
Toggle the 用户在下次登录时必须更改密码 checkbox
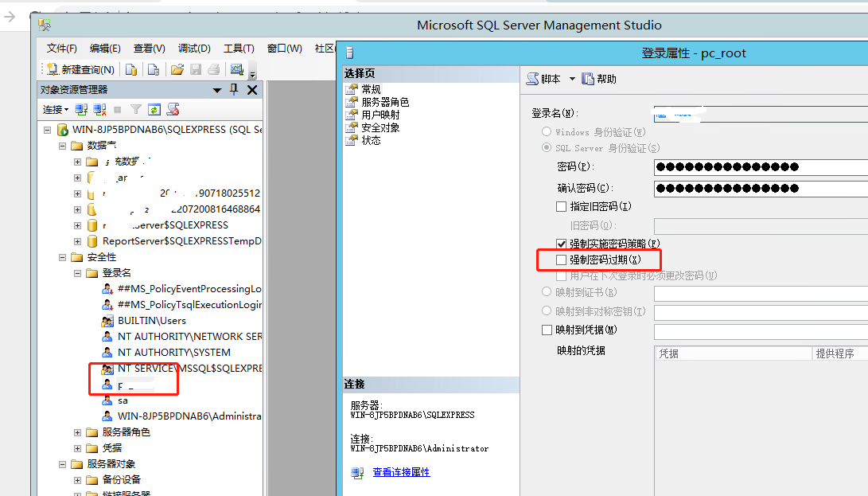click(562, 275)
